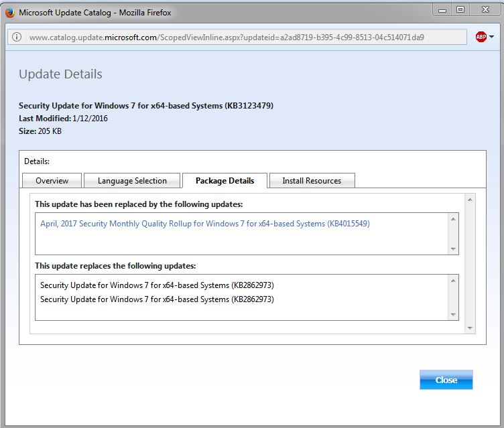
Task: Expand the Adblock Plus dropdown arrow
Action: [491, 37]
